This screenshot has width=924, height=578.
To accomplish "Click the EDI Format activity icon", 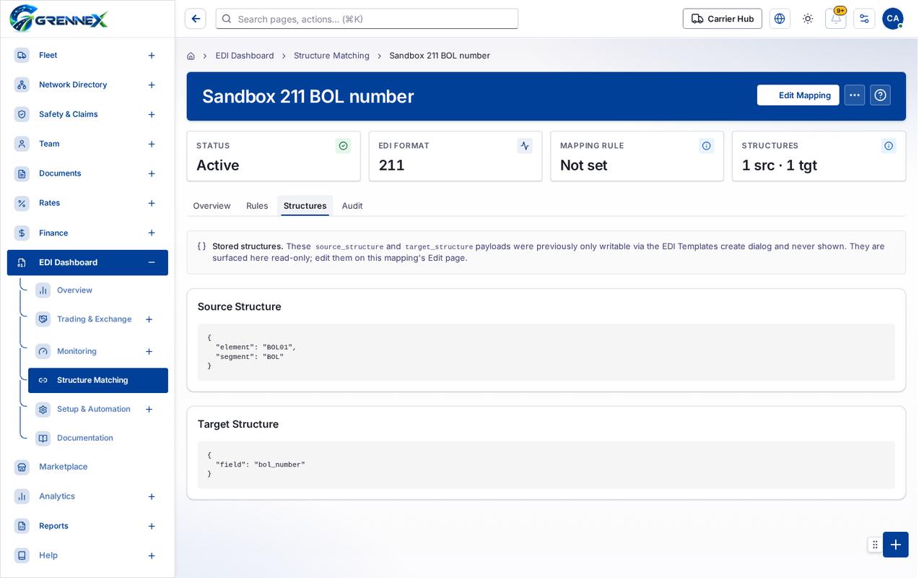I will coord(525,146).
